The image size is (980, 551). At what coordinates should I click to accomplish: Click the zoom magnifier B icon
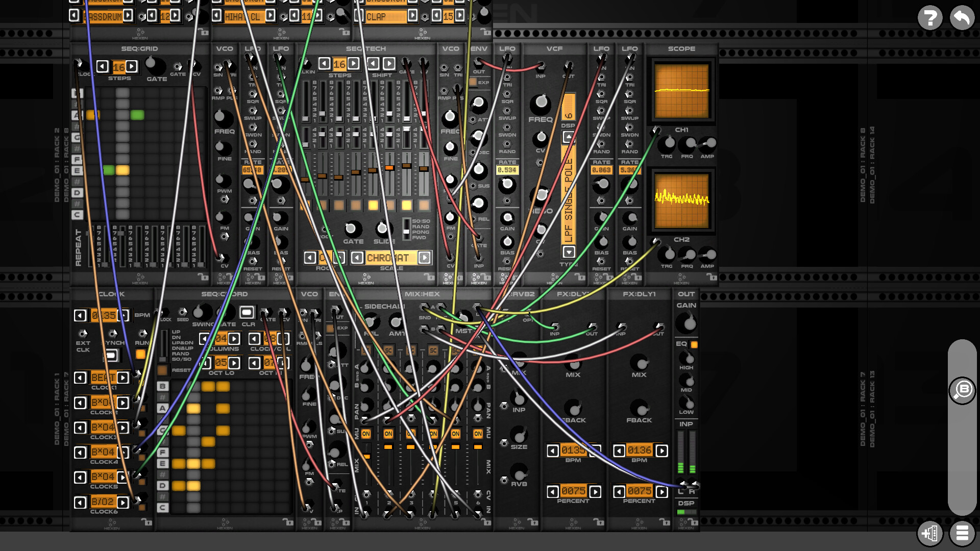962,391
